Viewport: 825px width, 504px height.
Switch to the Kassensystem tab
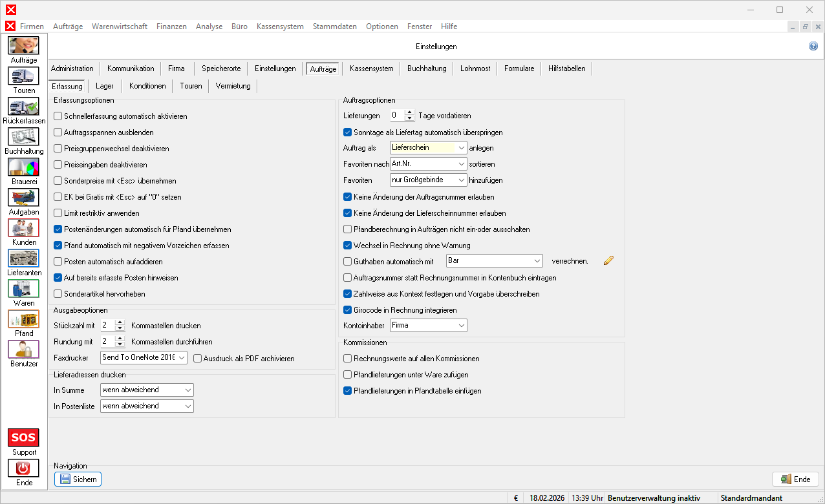[371, 68]
